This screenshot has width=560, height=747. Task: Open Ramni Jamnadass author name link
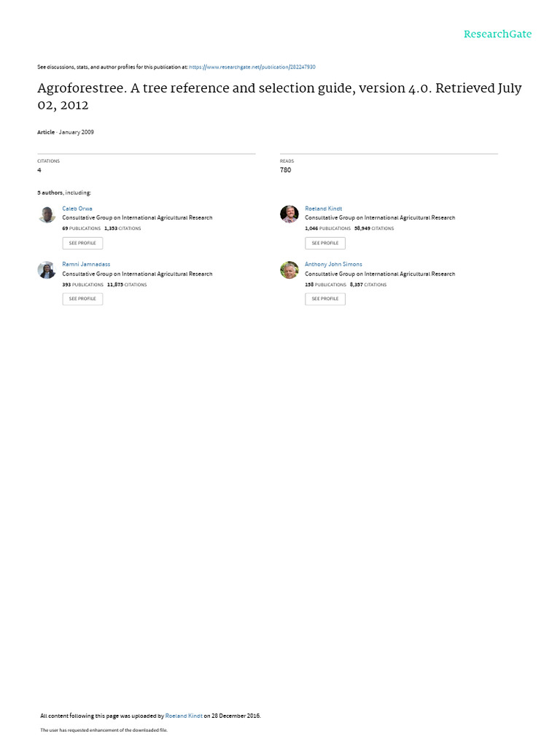coord(86,264)
